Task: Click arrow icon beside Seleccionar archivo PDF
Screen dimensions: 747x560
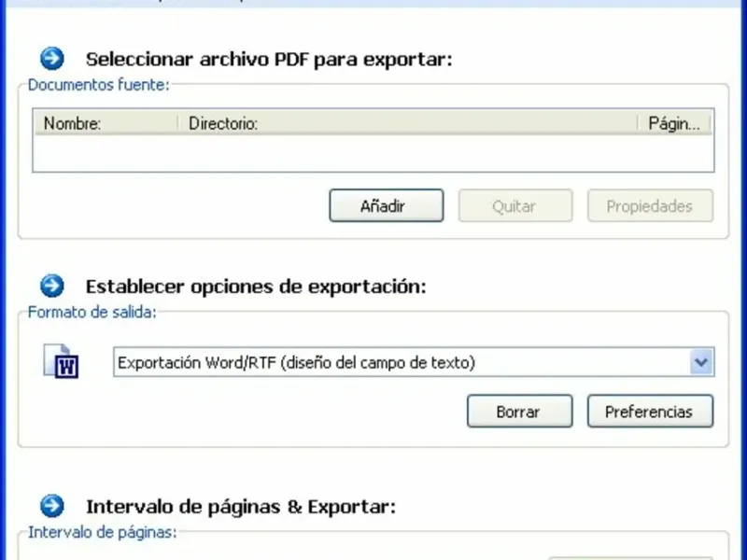Action: 52,59
